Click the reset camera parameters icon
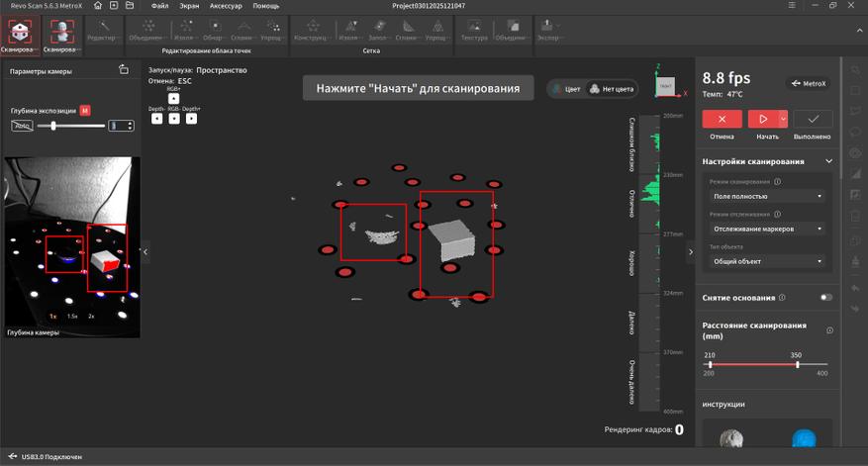Viewport: 868px width, 466px height. tap(123, 70)
